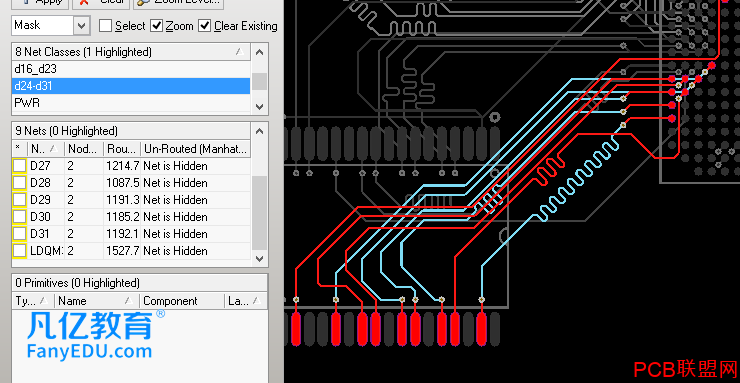Enable the Select checkbox

click(105, 25)
